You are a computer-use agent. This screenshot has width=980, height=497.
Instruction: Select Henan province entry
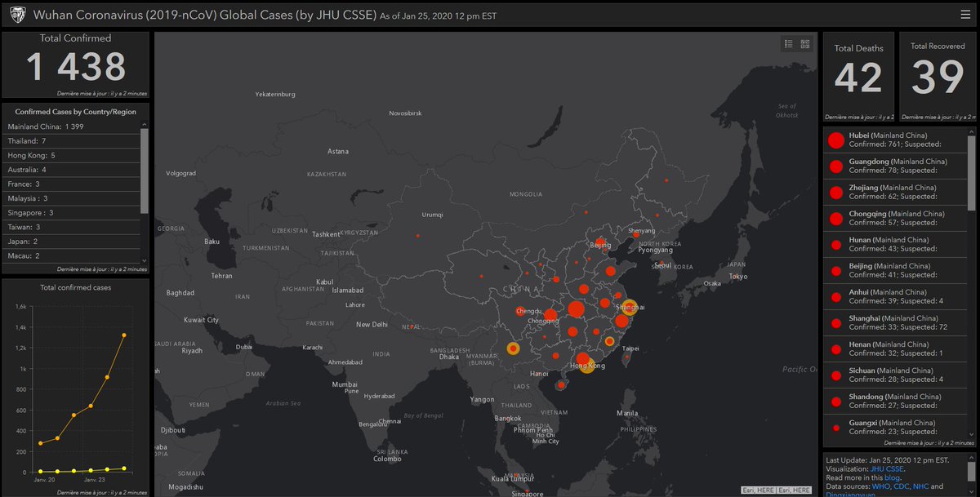pos(895,348)
